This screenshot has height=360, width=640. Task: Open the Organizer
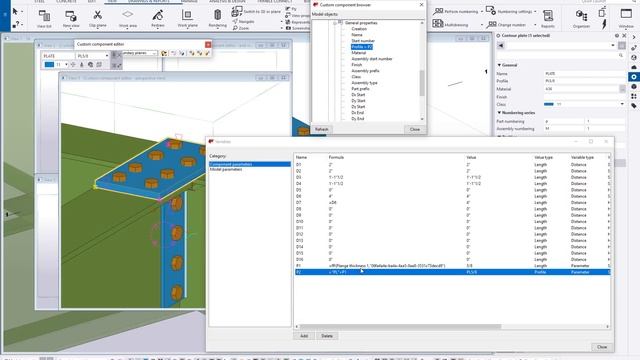(x=581, y=18)
